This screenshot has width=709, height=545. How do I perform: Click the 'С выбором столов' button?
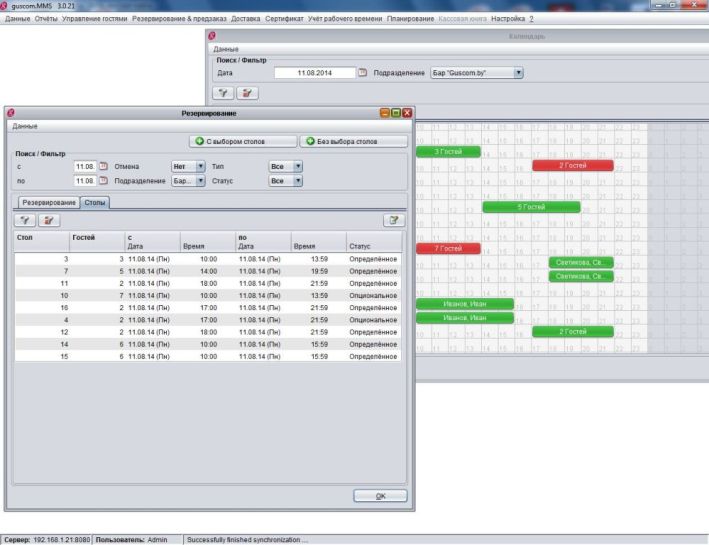[x=244, y=142]
